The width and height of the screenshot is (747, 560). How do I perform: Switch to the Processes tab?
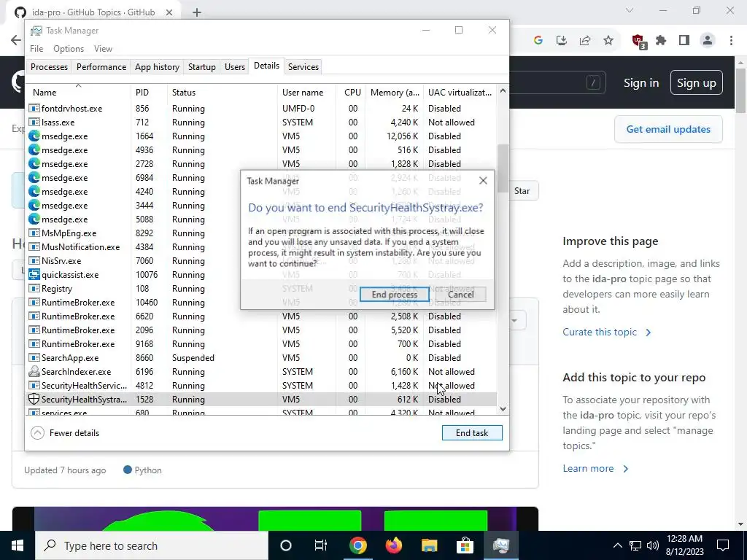[x=49, y=66]
